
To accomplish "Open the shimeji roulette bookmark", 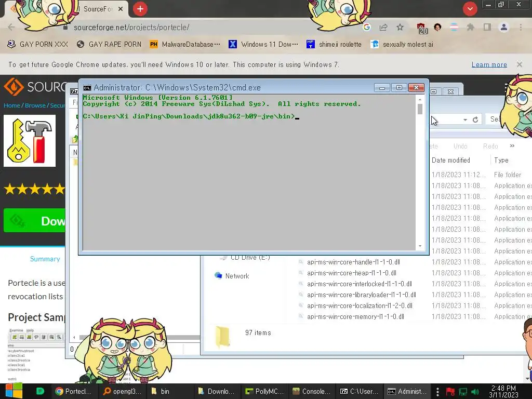I will (x=334, y=44).
